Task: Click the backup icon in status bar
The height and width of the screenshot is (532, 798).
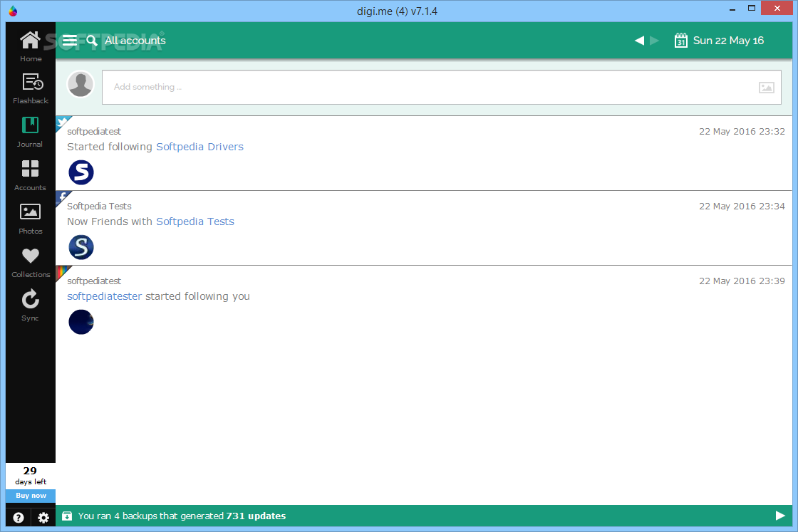Action: coord(67,516)
